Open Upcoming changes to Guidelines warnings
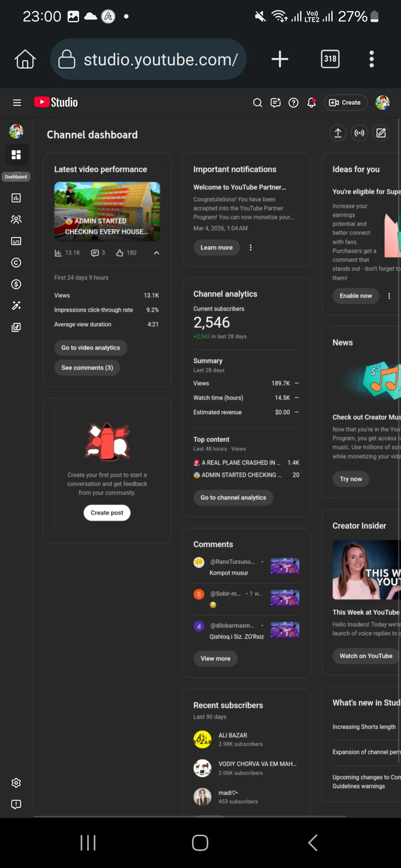Viewport: 401px width, 868px height. [x=366, y=782]
